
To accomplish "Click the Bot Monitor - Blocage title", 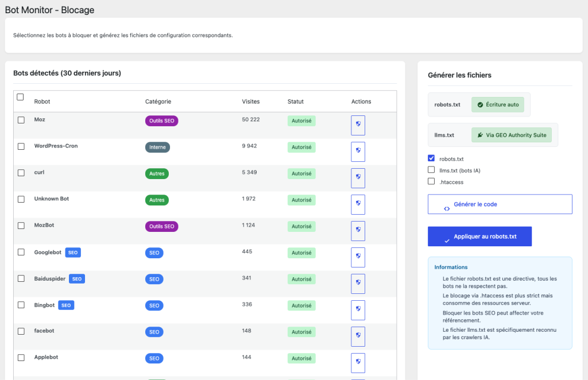I will pos(49,10).
